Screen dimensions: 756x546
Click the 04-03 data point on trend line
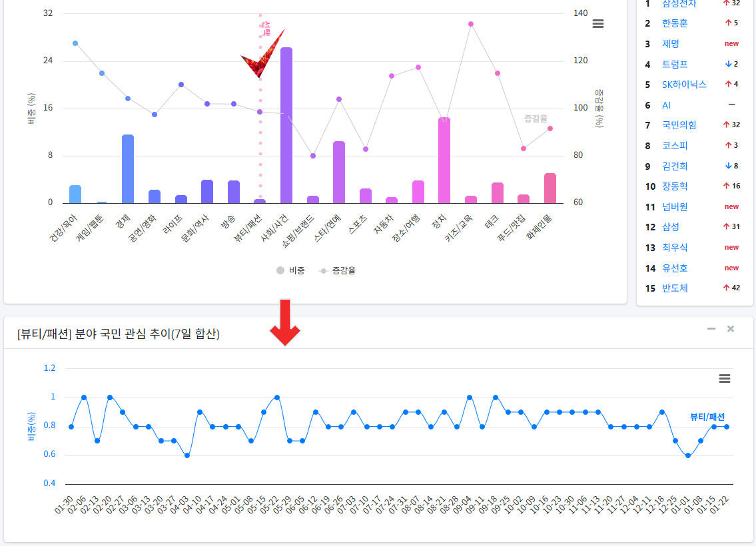[x=187, y=455]
